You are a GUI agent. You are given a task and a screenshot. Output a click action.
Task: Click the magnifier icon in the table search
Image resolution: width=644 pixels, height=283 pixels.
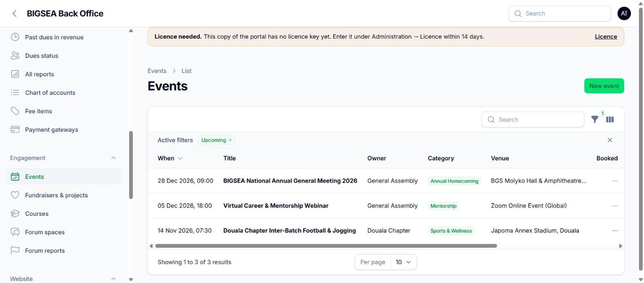[x=491, y=120]
